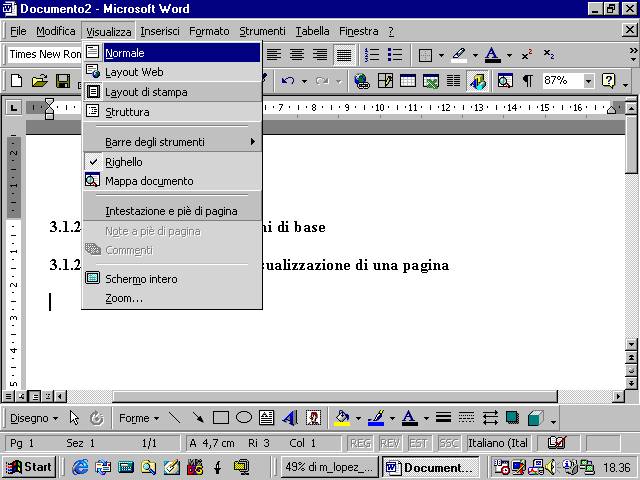Toggle subscript formatting

pyautogui.click(x=549, y=54)
